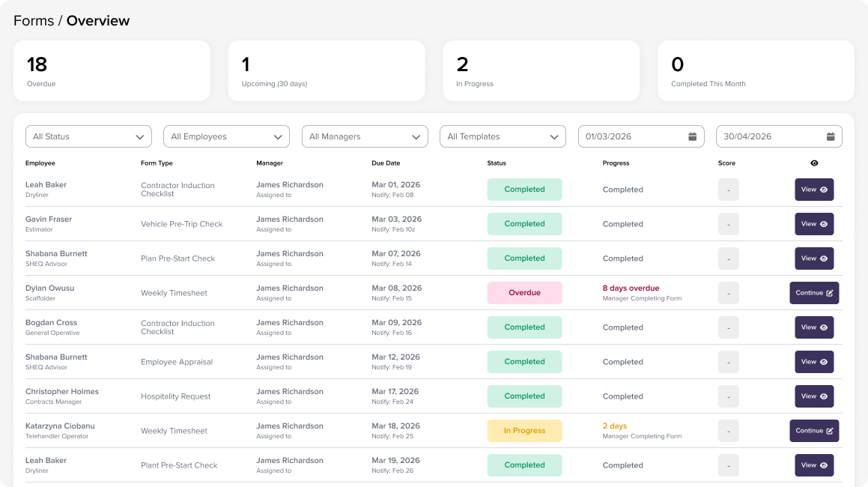Viewport: 868px width, 487px height.
Task: Click the yellow In Progress status badge
Action: [524, 431]
